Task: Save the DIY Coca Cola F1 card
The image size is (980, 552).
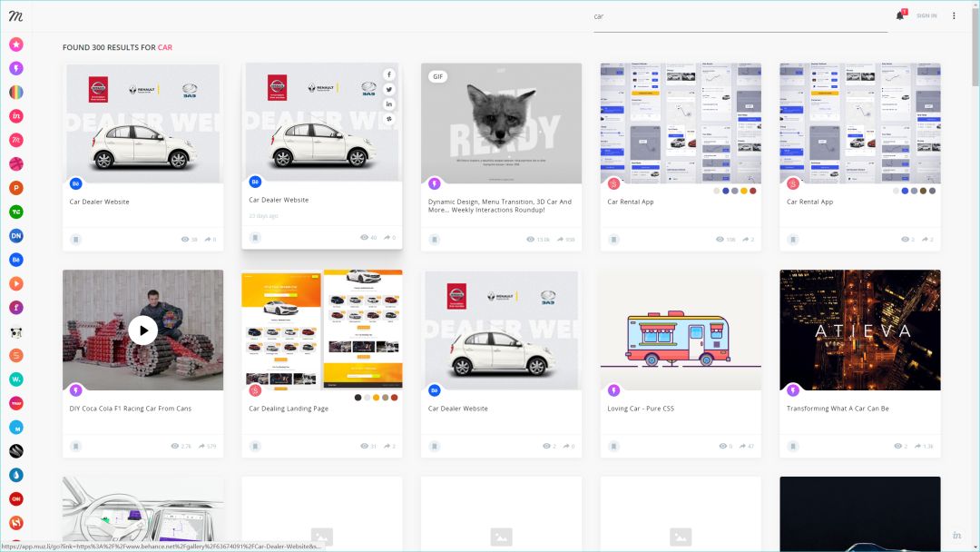Action: 76,447
